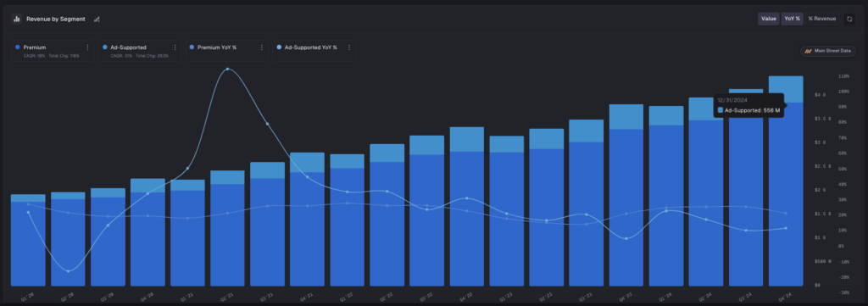Click the Revenue by Segment title
Viewport: 868px width, 306px height.
click(x=56, y=19)
